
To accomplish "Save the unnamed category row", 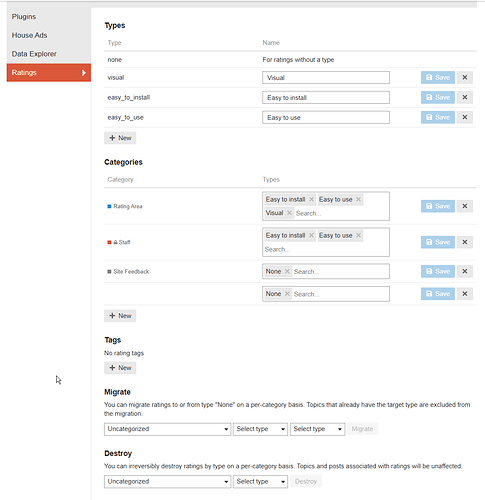I will (x=437, y=294).
